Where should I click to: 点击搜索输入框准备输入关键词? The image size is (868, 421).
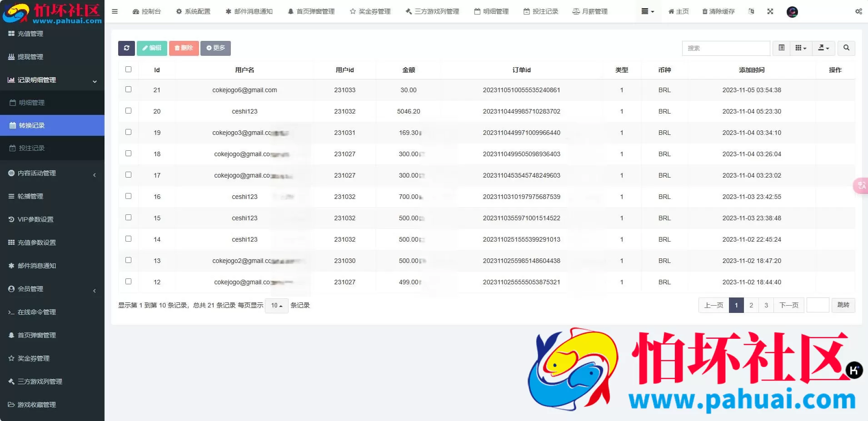click(x=725, y=48)
